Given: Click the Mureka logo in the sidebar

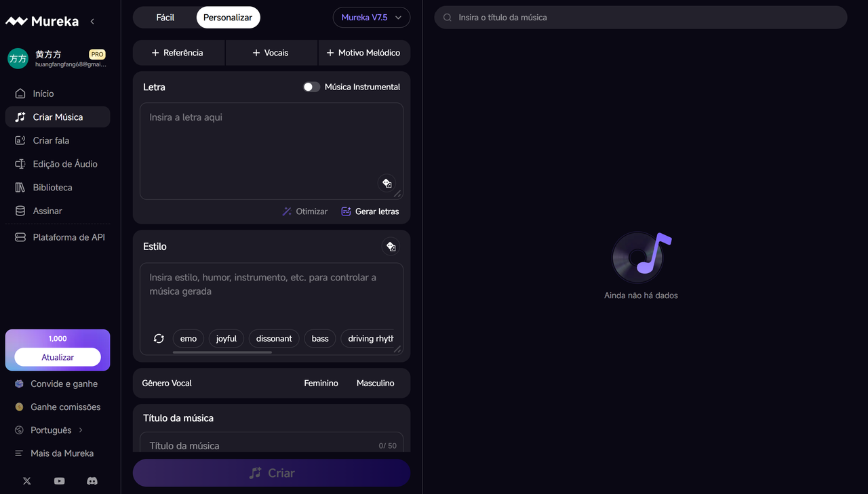Looking at the screenshot, I should [42, 20].
